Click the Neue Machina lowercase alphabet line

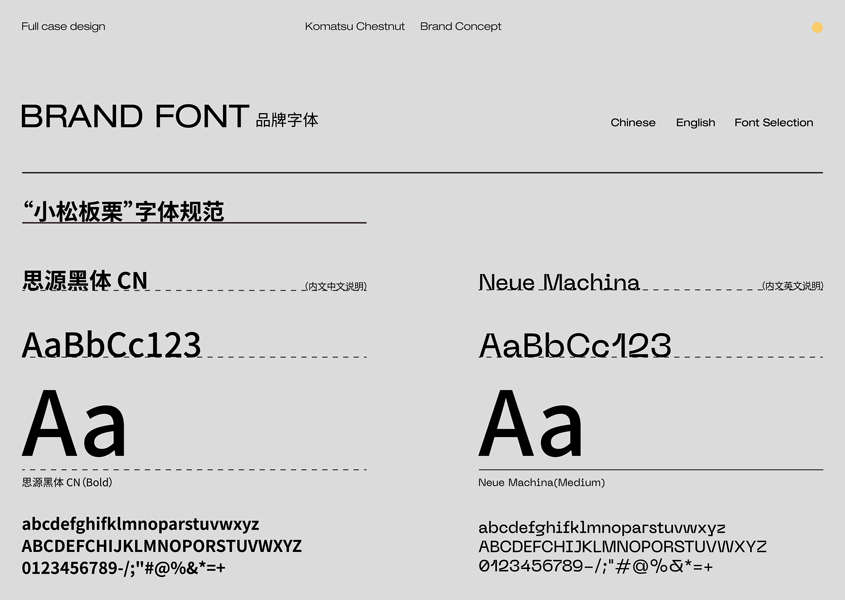tap(602, 528)
